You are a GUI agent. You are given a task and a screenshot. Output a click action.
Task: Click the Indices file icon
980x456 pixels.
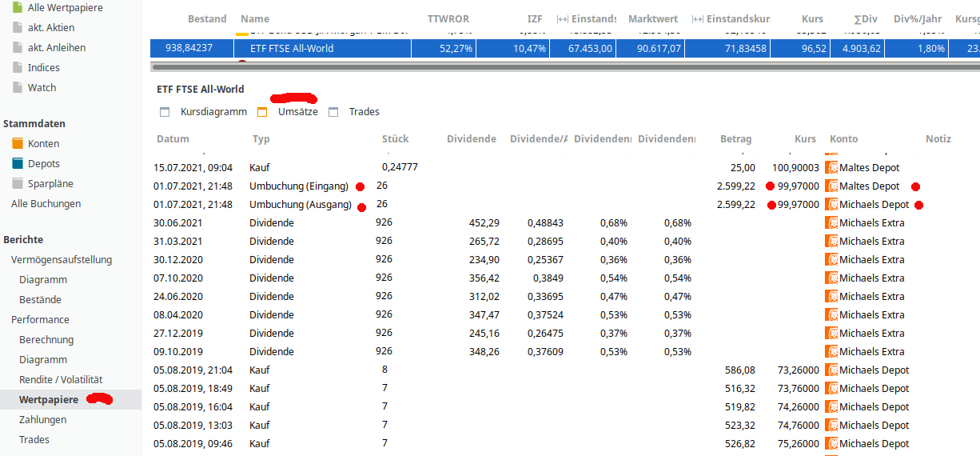point(18,67)
